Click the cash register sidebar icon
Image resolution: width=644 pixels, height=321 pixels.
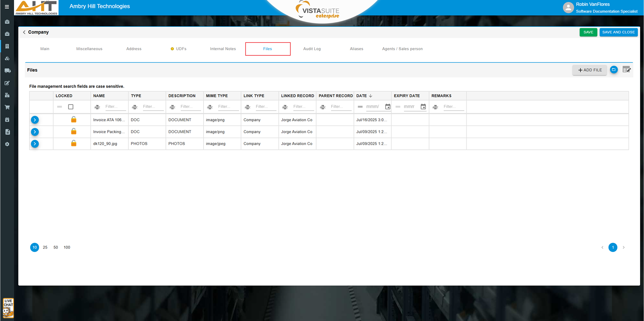point(7,95)
